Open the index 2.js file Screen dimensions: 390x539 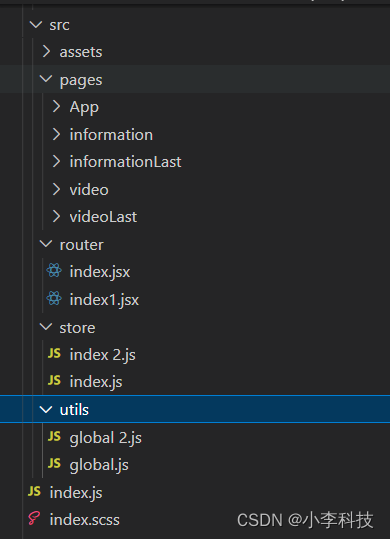(103, 355)
